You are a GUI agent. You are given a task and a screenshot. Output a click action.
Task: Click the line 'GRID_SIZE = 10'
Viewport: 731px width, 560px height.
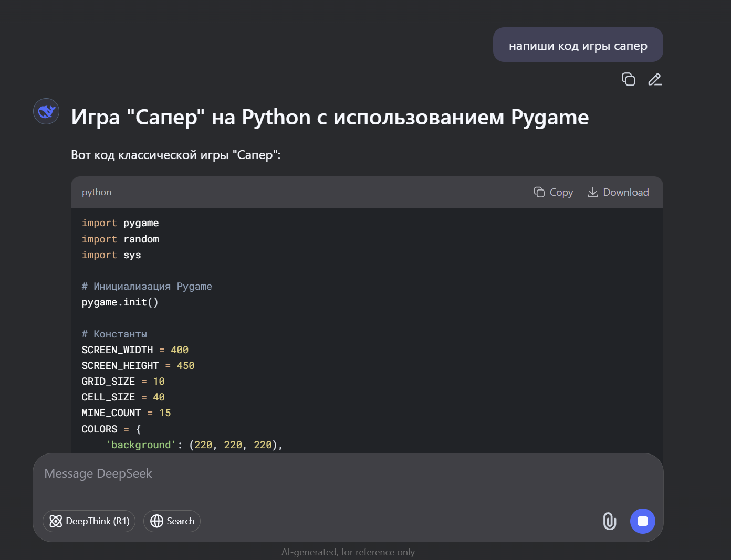click(x=123, y=382)
